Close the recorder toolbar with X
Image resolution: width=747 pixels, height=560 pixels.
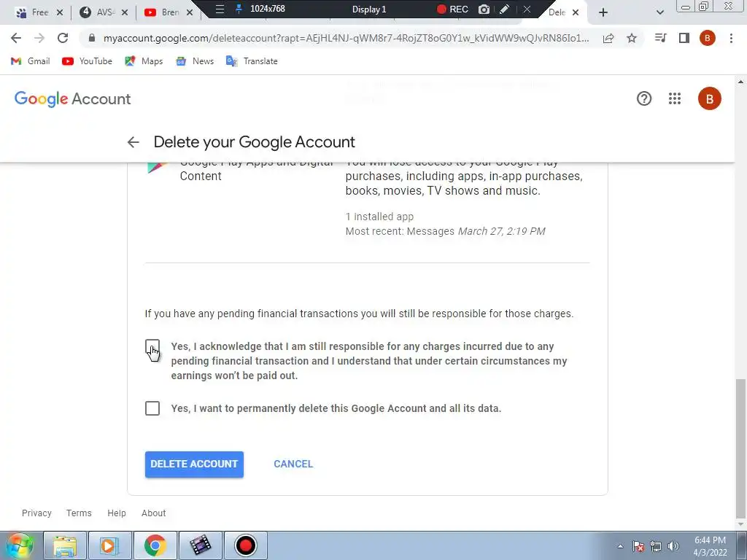click(x=527, y=9)
